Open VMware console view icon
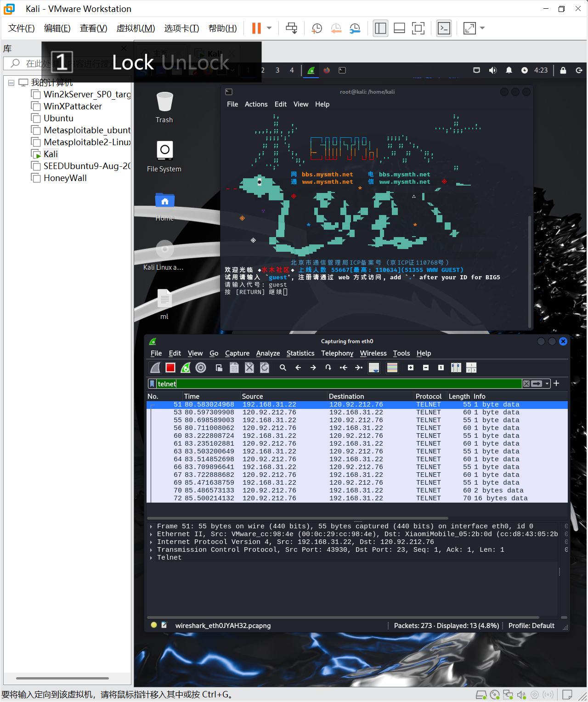The image size is (588, 702). (444, 28)
